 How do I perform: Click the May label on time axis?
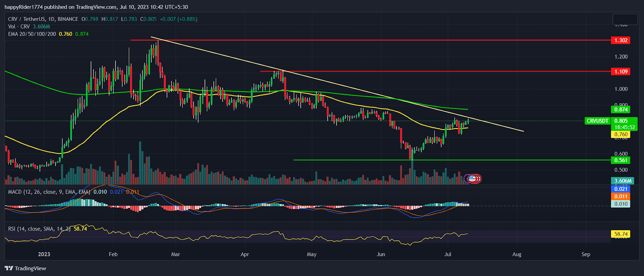(312, 254)
